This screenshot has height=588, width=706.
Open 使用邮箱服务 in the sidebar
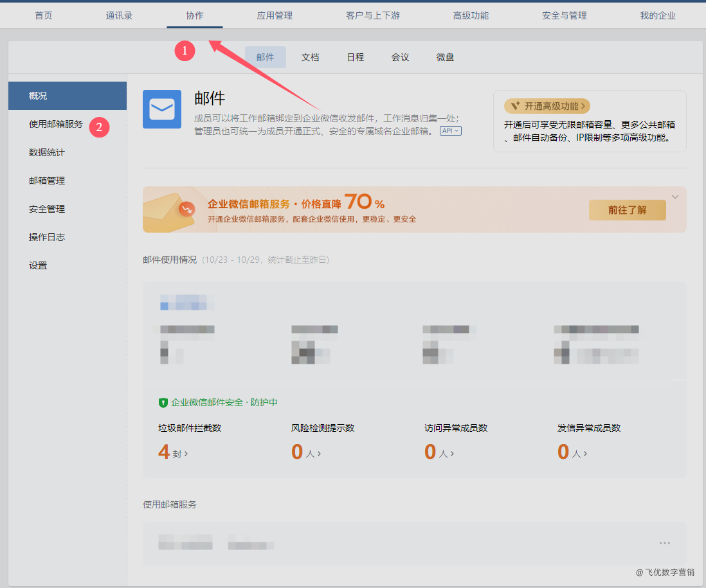point(56,124)
